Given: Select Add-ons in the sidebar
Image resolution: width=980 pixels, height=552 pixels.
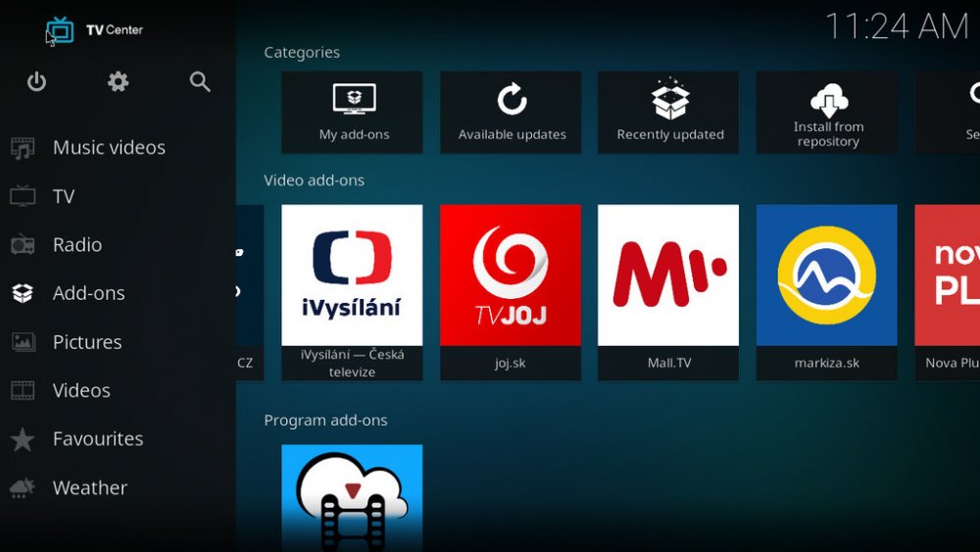Looking at the screenshot, I should pos(88,293).
